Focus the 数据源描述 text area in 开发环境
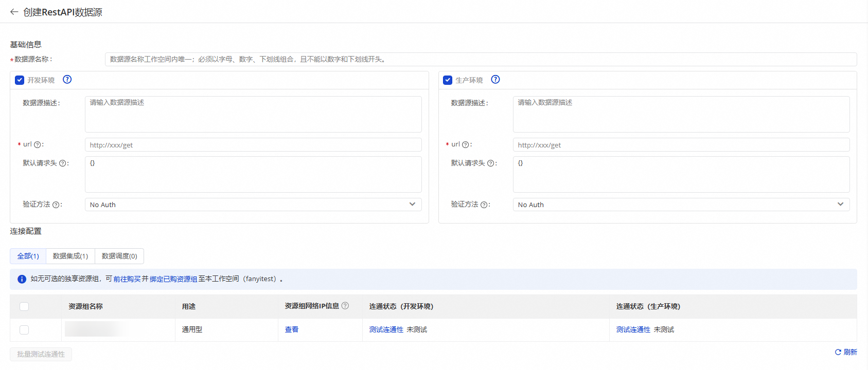Screen dimensions: 868x370 pos(253,114)
